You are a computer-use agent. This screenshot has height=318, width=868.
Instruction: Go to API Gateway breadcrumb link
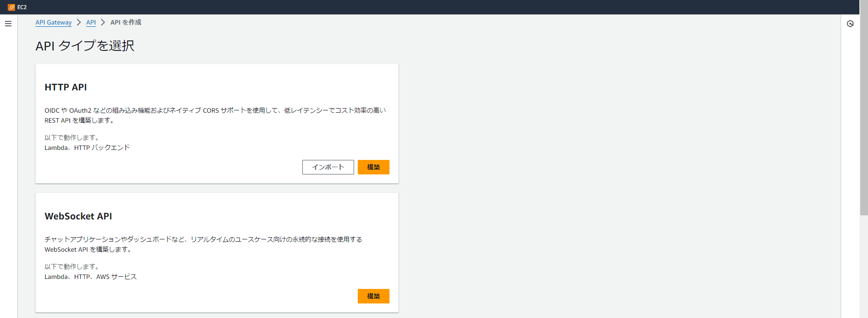[54, 22]
